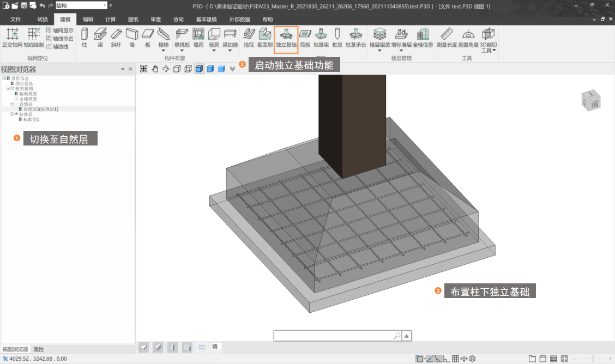
Task: Expand the 楼梯 stairs dropdown
Action: pos(164,51)
